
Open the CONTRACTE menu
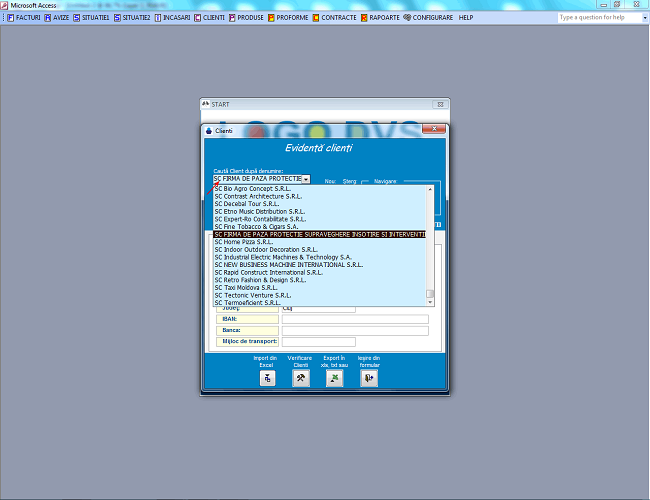[335, 17]
